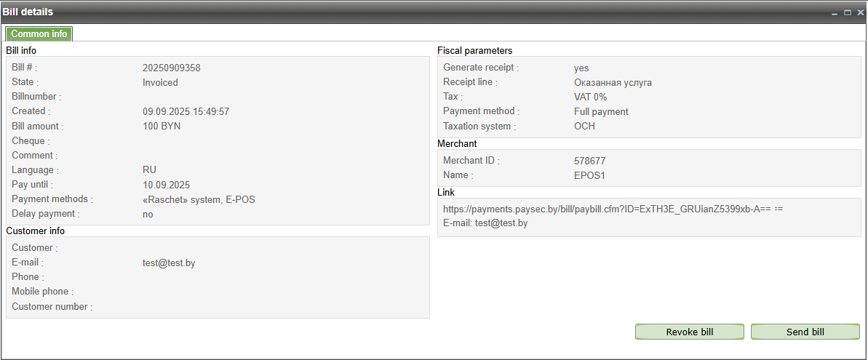Viewport: 868px width, 360px height.
Task: Click the Revoke bill button
Action: [x=689, y=332]
